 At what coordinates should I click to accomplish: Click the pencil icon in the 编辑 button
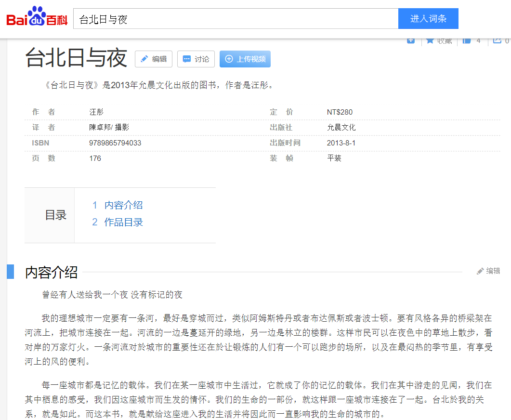coord(144,59)
